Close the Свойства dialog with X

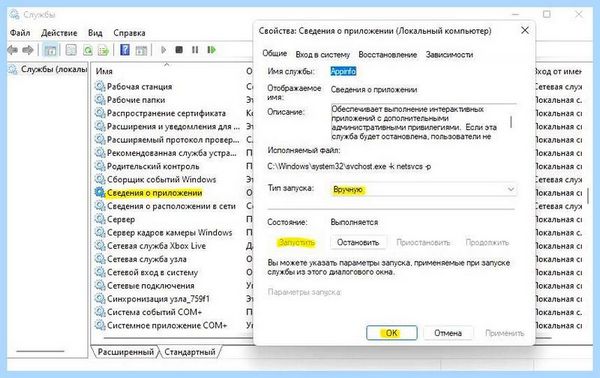point(525,30)
